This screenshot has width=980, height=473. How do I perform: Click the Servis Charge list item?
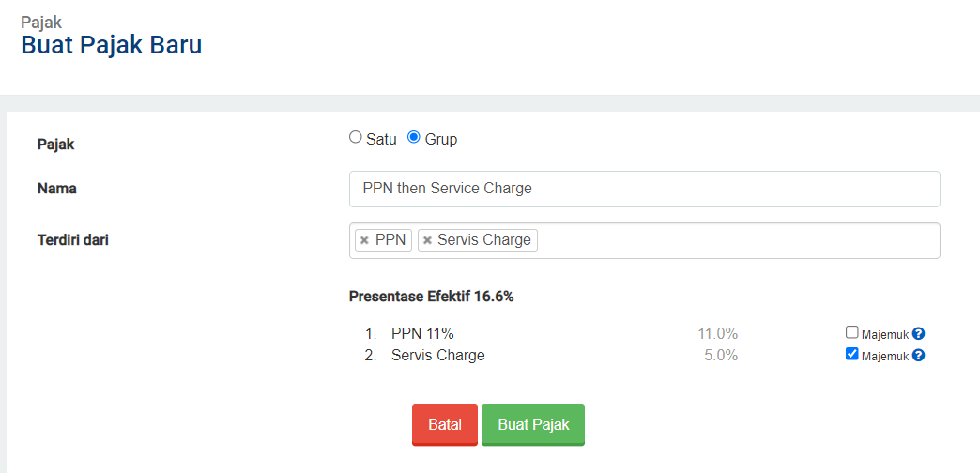tap(438, 356)
